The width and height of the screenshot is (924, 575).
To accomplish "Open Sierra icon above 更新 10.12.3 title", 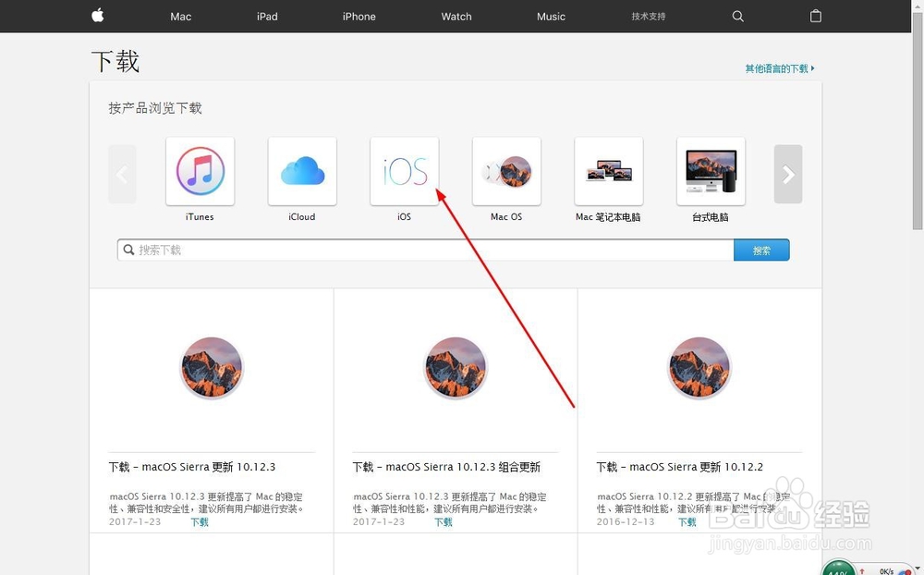I will coord(212,367).
